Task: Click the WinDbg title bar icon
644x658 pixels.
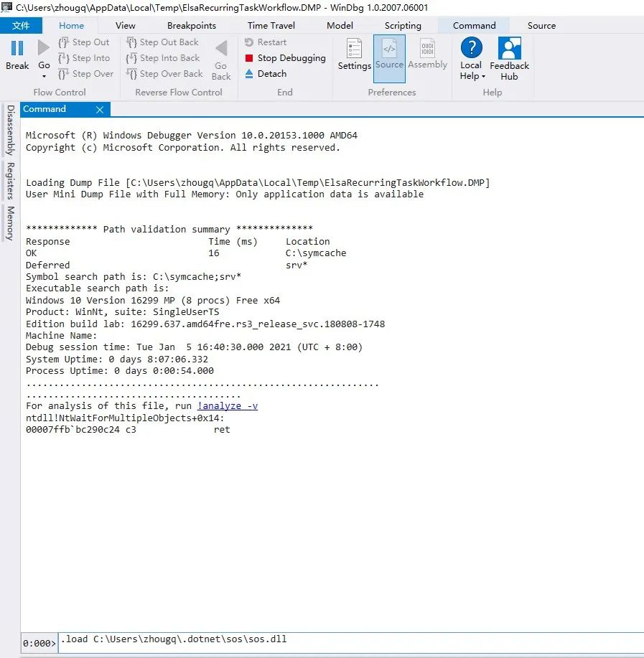Action: click(x=6, y=6)
